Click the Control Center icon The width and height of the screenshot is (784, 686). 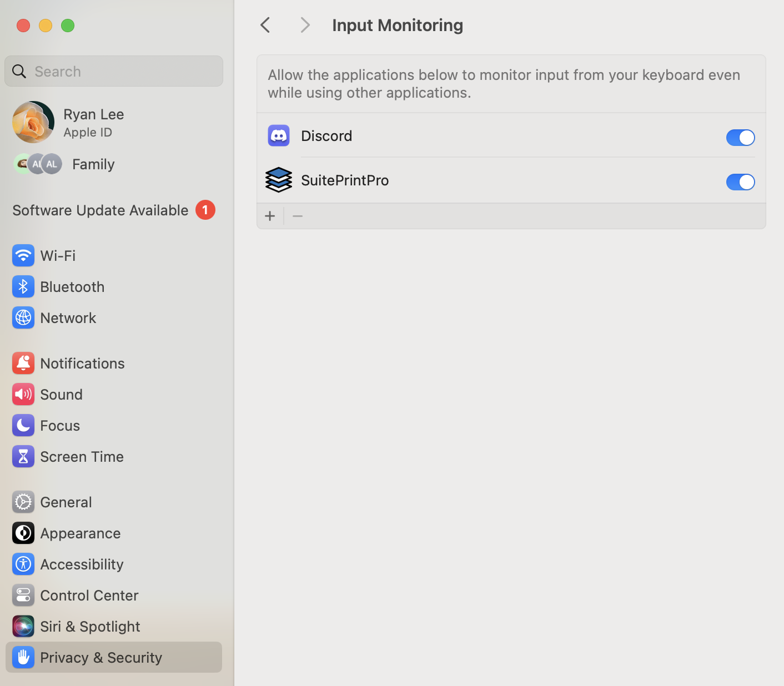pyautogui.click(x=23, y=595)
